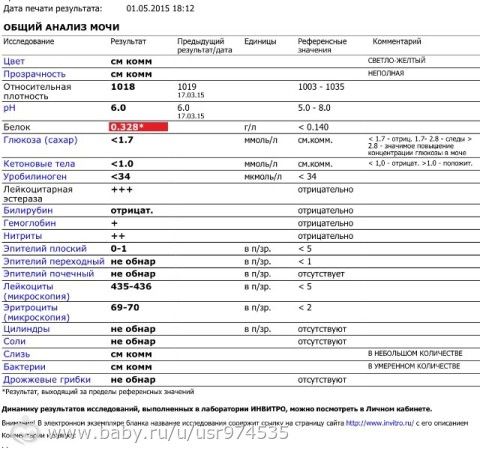The width and height of the screenshot is (480, 457).
Task: Click the previous result 1019
Action: (187, 87)
